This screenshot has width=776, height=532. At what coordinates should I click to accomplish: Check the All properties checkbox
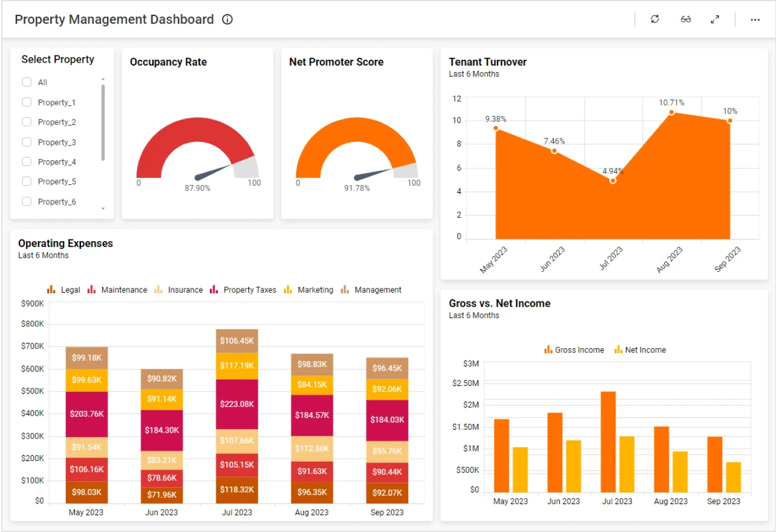27,82
